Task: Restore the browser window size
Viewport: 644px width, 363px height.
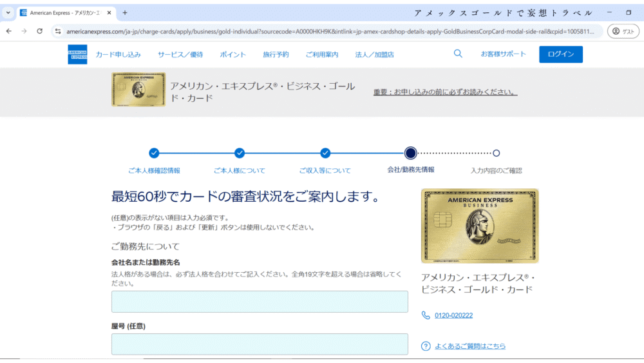Action: click(629, 13)
